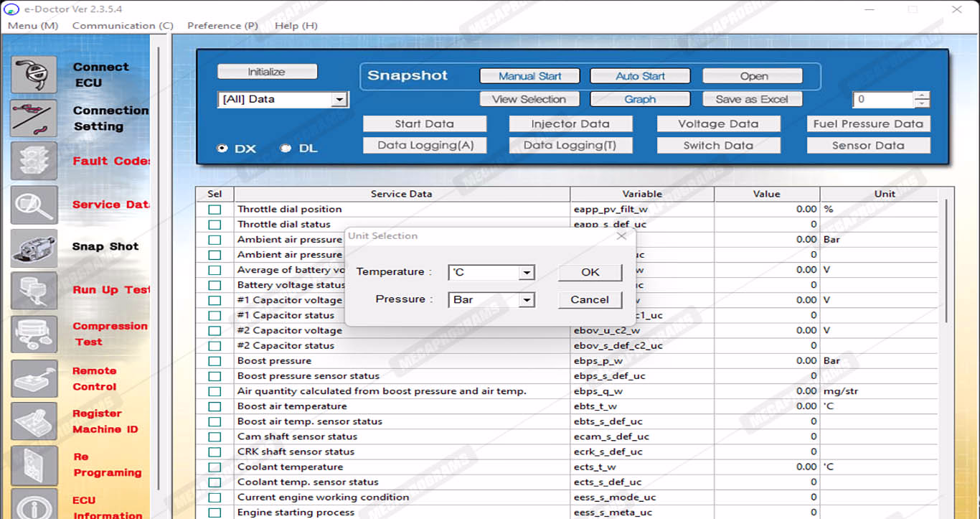Select the DL radio button
Screen dimensions: 980x519
tap(286, 149)
